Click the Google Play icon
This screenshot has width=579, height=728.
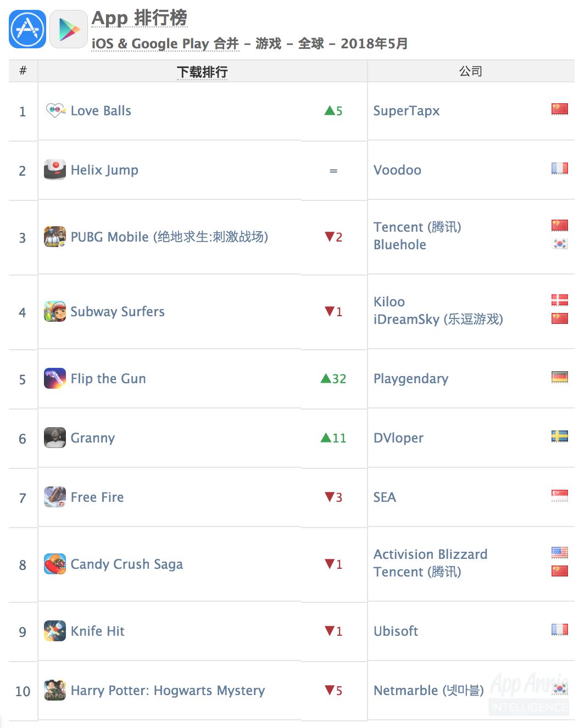pos(69,30)
